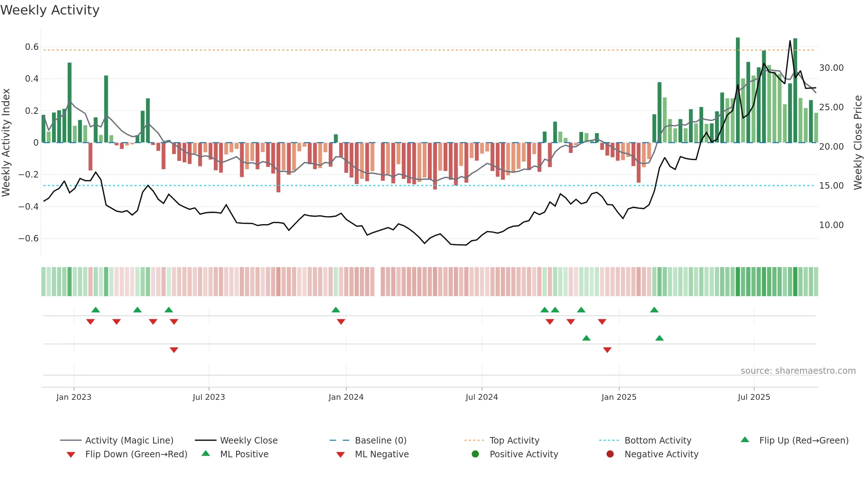Click the −0.6 activity axis value
The width and height of the screenshot is (868, 488).
[x=29, y=238]
